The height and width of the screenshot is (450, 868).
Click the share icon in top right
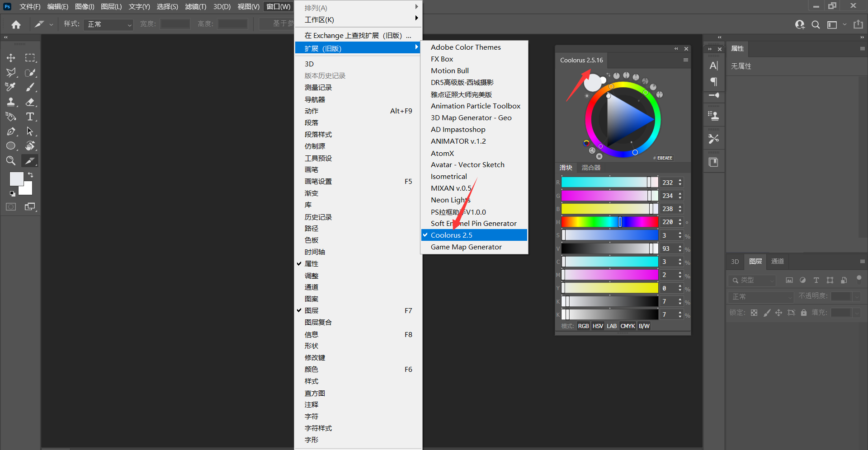(858, 24)
